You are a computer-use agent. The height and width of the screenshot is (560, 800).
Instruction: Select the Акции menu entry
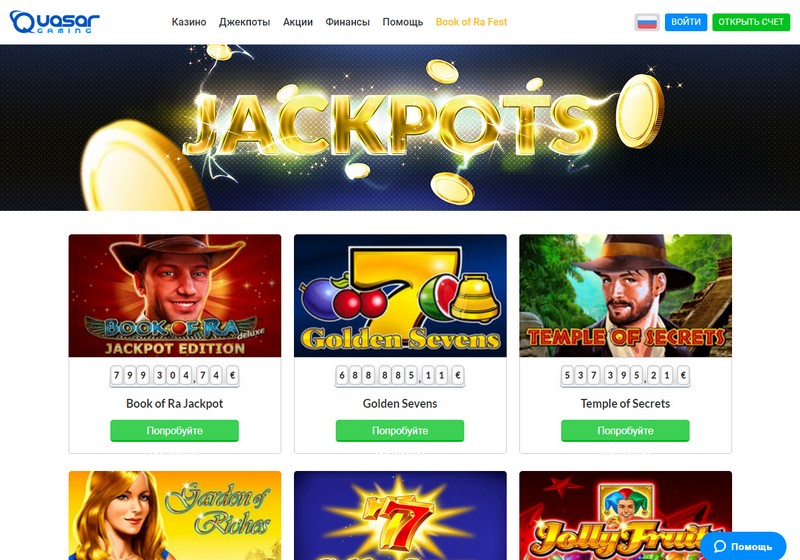(x=298, y=22)
